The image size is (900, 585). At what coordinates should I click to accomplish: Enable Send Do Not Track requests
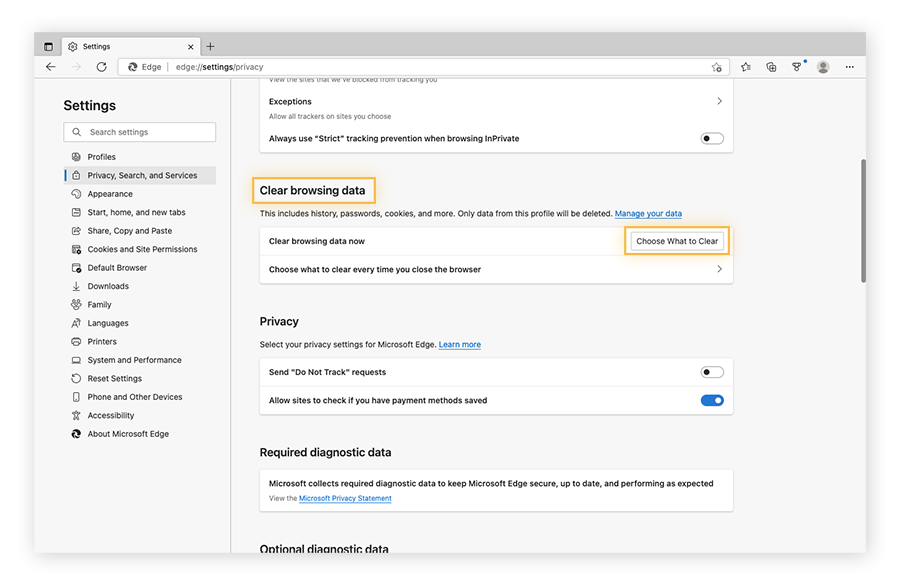[x=712, y=371]
